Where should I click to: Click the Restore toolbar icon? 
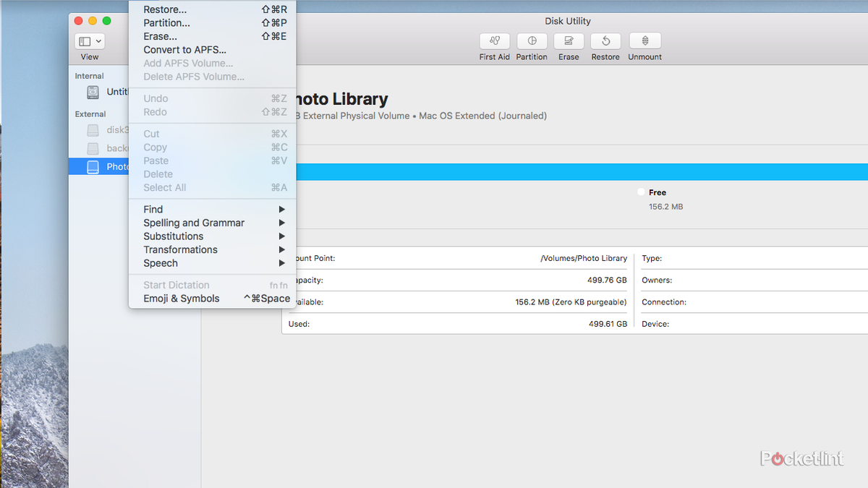coord(605,41)
